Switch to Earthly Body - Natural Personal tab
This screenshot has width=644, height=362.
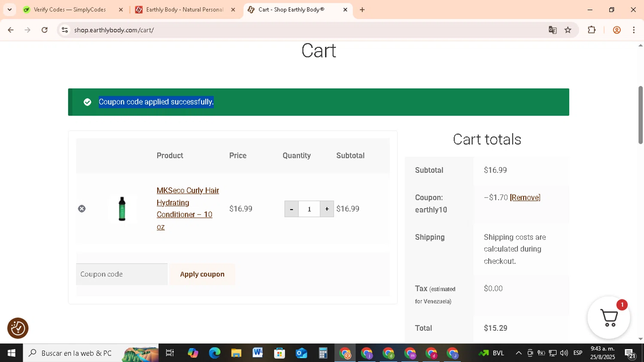(x=185, y=9)
